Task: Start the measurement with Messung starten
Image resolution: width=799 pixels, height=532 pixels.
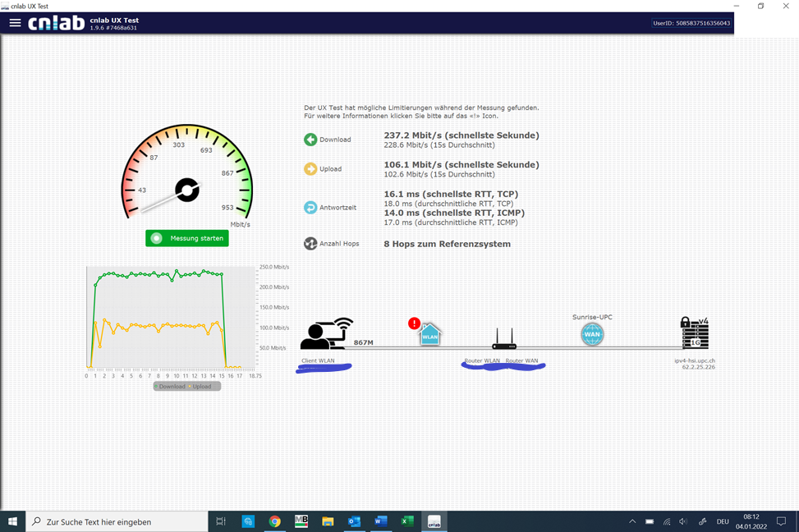Action: pyautogui.click(x=186, y=238)
